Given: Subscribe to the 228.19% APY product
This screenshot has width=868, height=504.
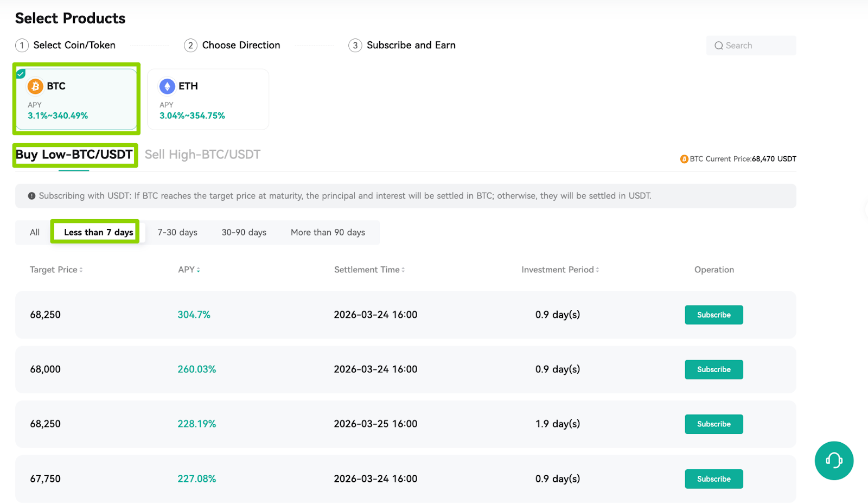Looking at the screenshot, I should [714, 424].
